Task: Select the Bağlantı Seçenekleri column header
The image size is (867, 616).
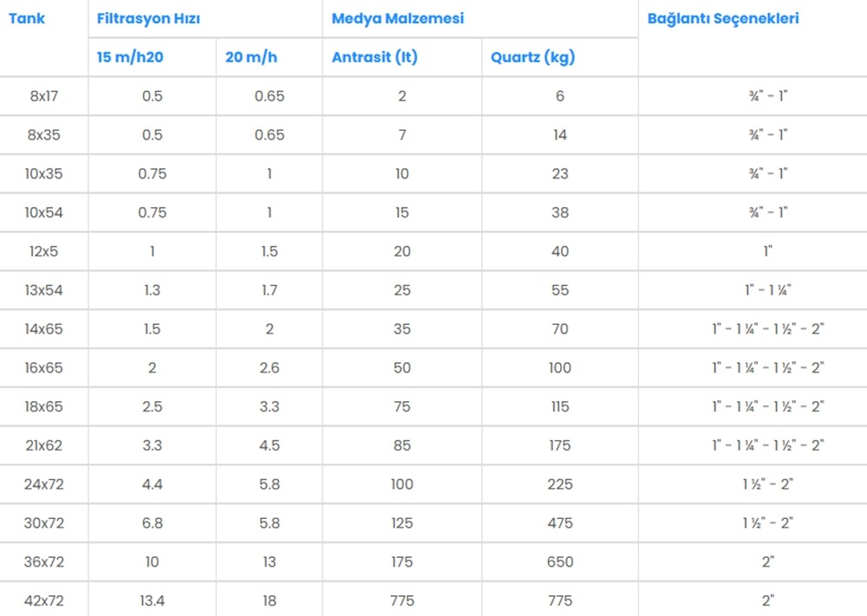Action: [723, 18]
